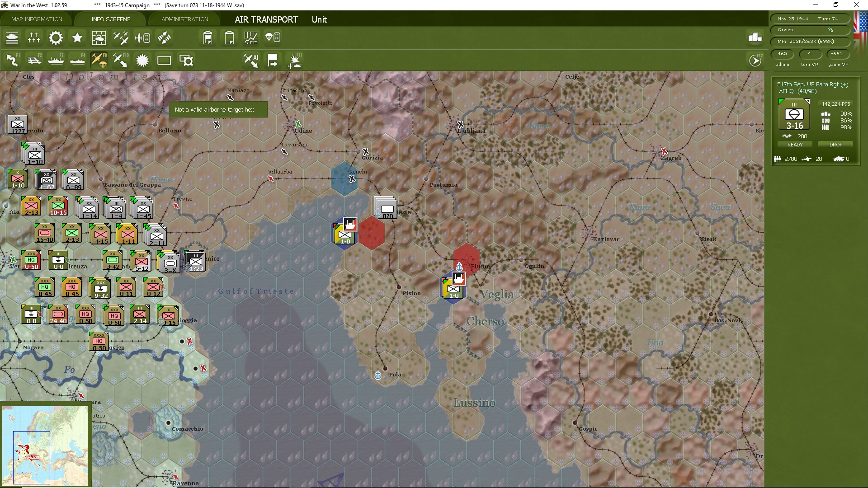
Task: Click the air recon F10 plane icon
Action: [120, 60]
